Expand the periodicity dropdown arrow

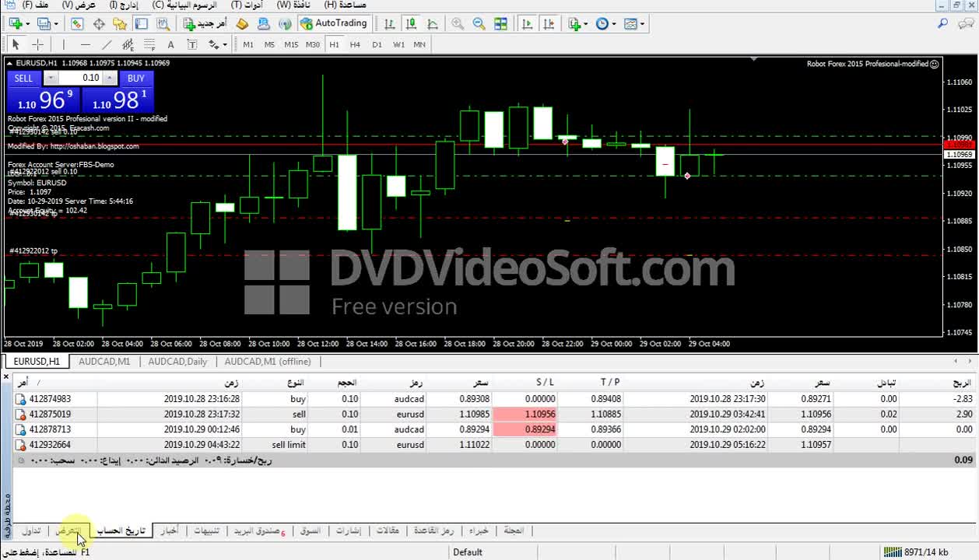point(614,24)
